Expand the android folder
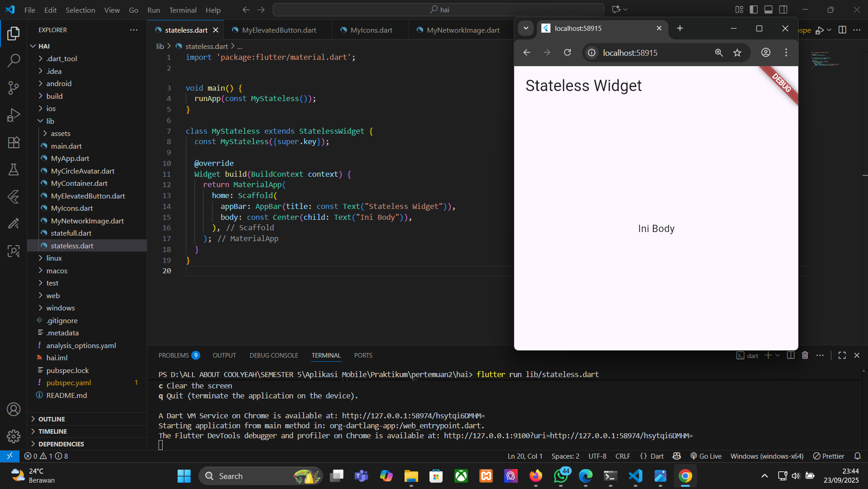 [58, 83]
